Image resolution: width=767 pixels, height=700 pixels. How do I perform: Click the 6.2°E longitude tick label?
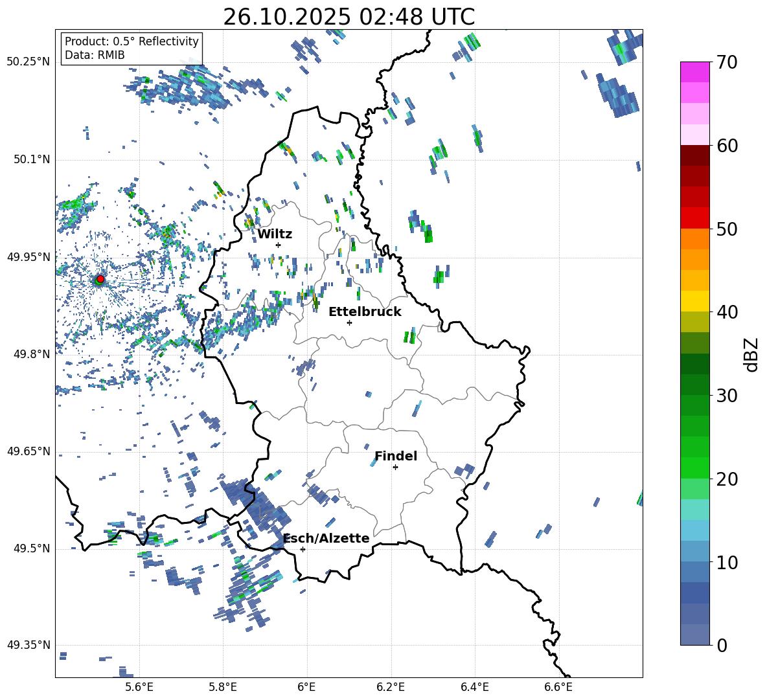[x=391, y=686]
